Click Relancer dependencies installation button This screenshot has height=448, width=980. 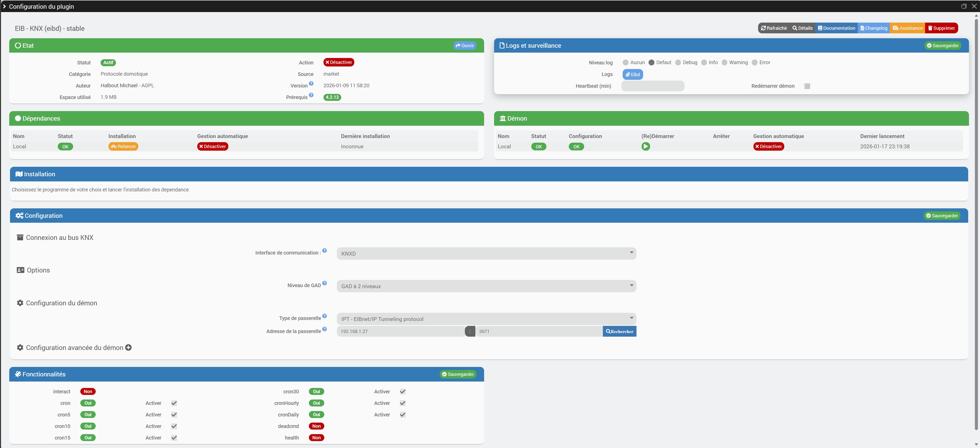point(123,147)
